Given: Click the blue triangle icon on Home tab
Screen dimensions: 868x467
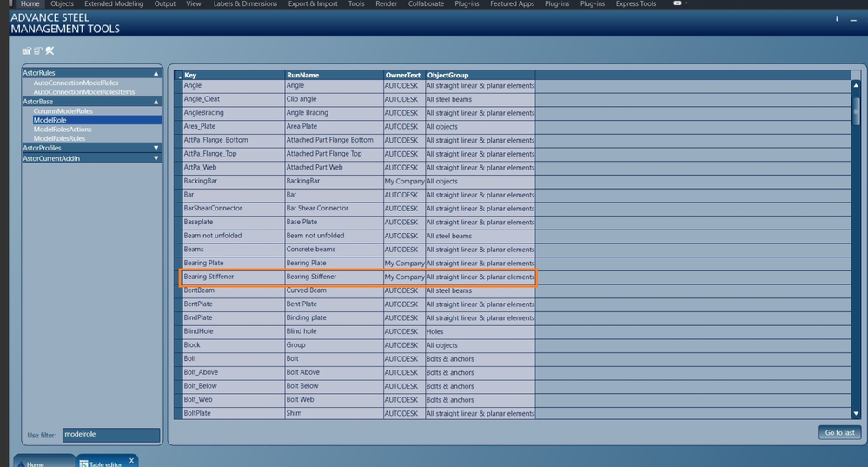Looking at the screenshot, I should click(21, 464).
